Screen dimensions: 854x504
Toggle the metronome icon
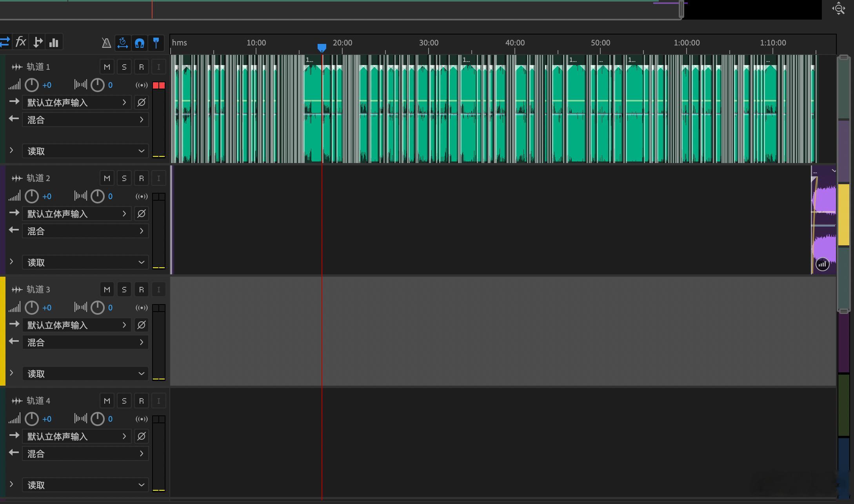(x=106, y=43)
